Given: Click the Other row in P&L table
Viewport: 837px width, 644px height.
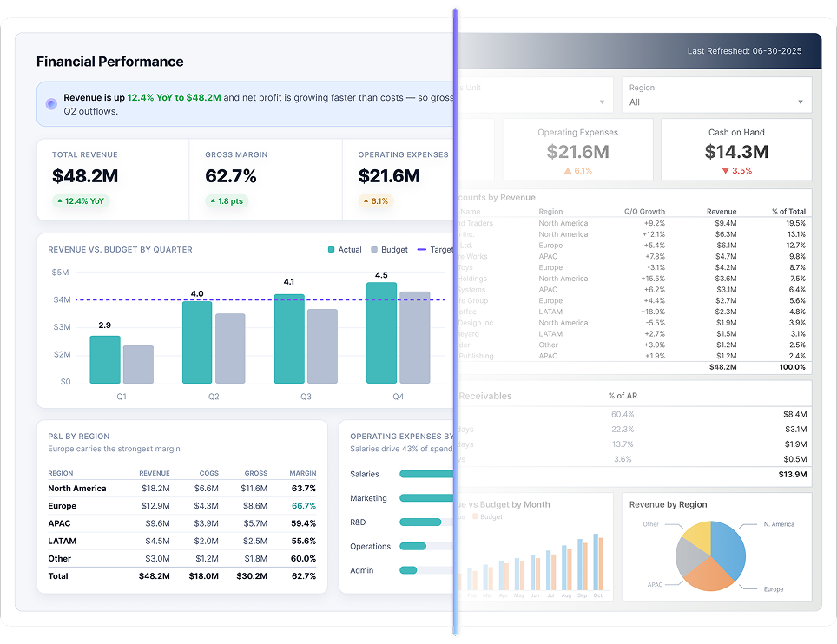Looking at the screenshot, I should (x=182, y=559).
